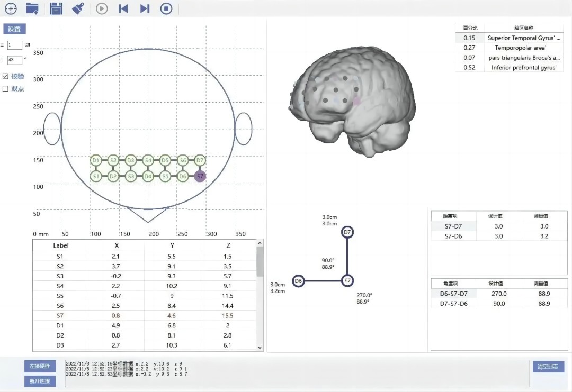Select the D6-S7-D7 angle row
This screenshot has width=572, height=392.
tap(499, 294)
